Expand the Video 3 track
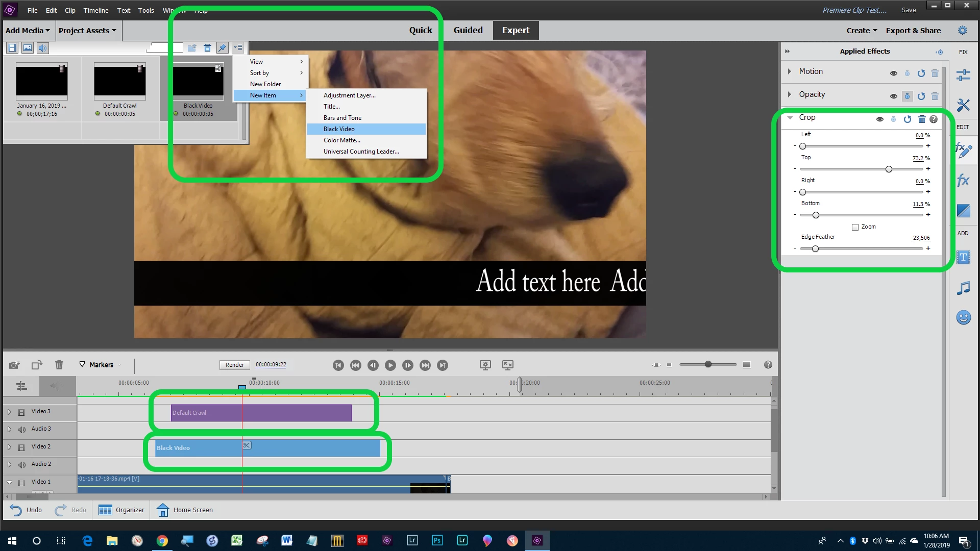Viewport: 980px width, 551px height. (9, 412)
